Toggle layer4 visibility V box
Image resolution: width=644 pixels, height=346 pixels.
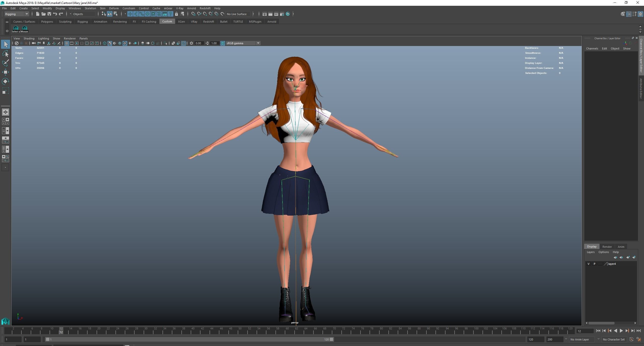(588, 264)
